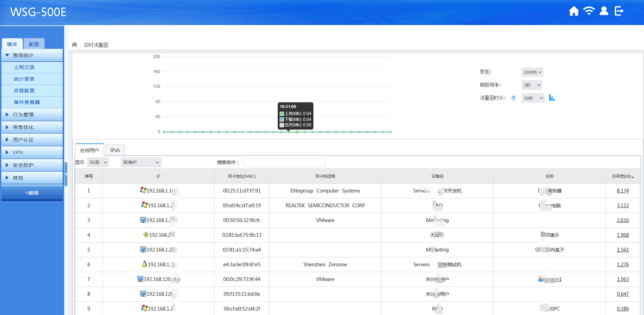Switch to the 配置 sidebar tab
Screen dimensions: 644x315
(x=34, y=44)
